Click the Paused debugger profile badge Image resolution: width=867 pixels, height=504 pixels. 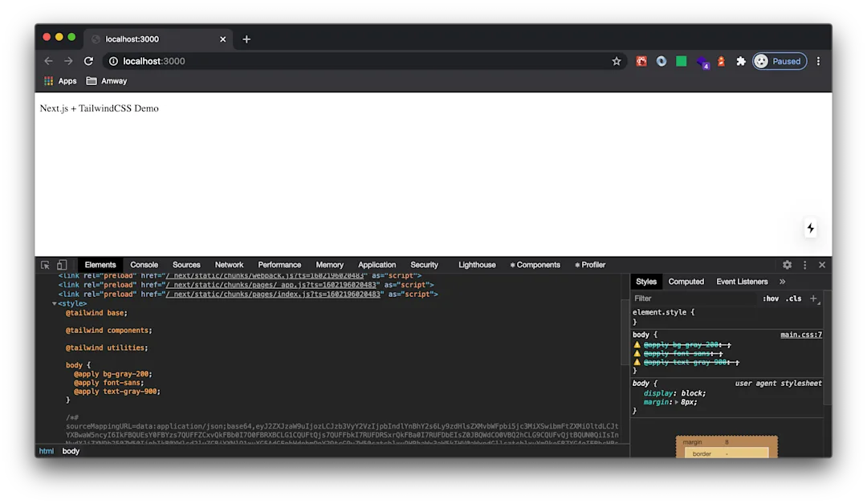click(x=779, y=61)
